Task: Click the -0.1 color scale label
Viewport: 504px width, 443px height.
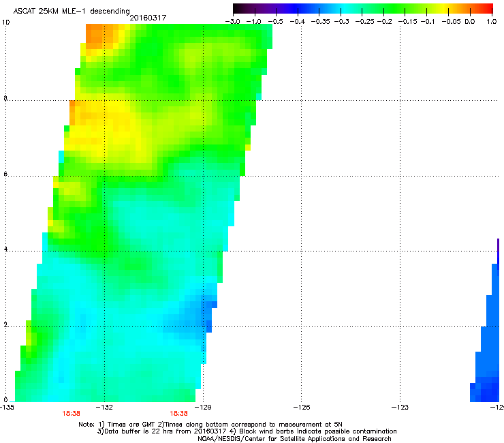Action: pyautogui.click(x=428, y=22)
